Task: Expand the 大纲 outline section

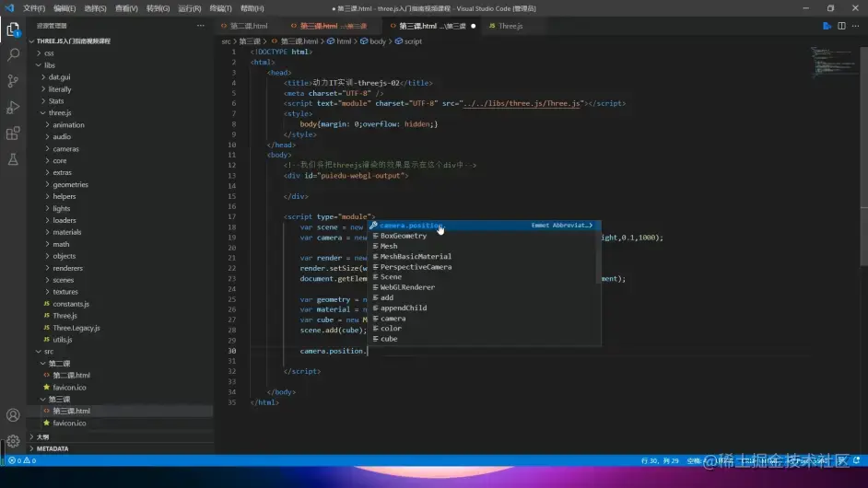Action: pos(42,436)
